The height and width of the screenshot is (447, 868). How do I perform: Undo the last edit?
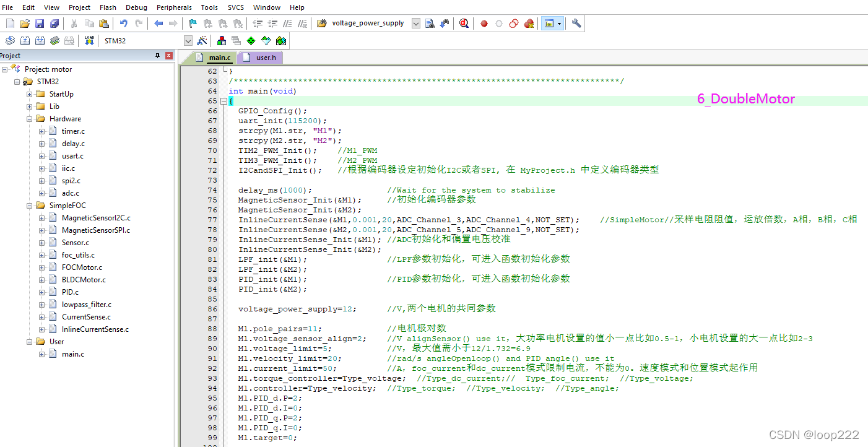pyautogui.click(x=123, y=24)
